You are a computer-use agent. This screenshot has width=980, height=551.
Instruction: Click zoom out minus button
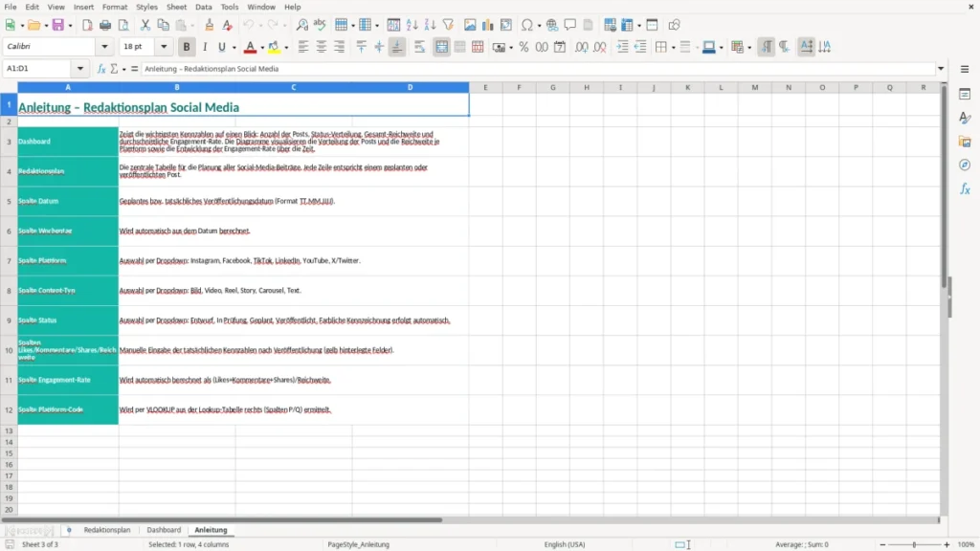click(882, 544)
